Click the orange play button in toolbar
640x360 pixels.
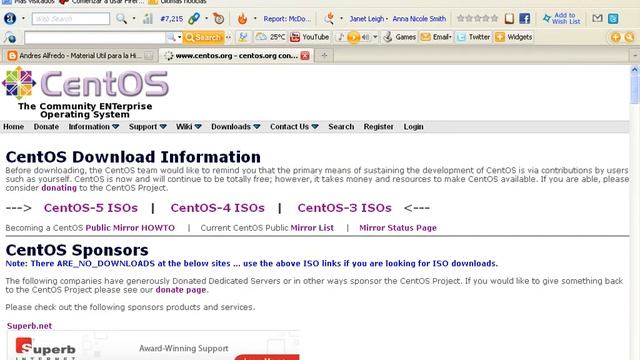coord(353,38)
